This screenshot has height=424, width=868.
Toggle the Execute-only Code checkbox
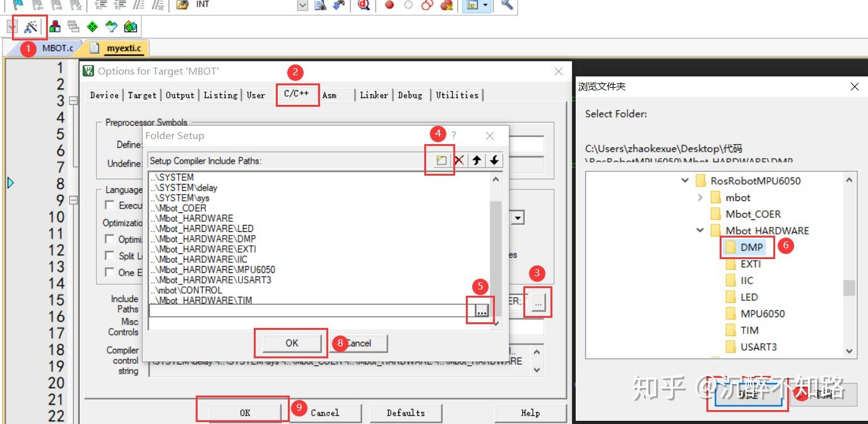pyautogui.click(x=109, y=205)
